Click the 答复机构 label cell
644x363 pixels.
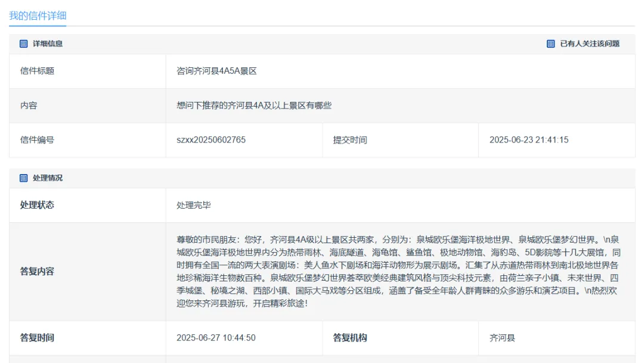(401, 338)
